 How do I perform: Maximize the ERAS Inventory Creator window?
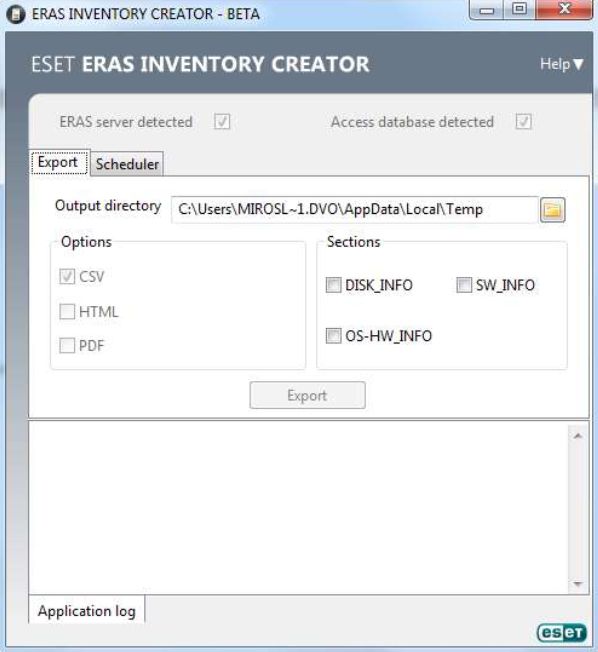(519, 9)
